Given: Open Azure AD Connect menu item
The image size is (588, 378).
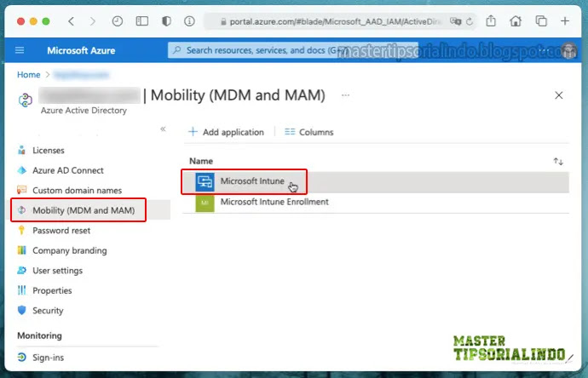Looking at the screenshot, I should [x=68, y=170].
